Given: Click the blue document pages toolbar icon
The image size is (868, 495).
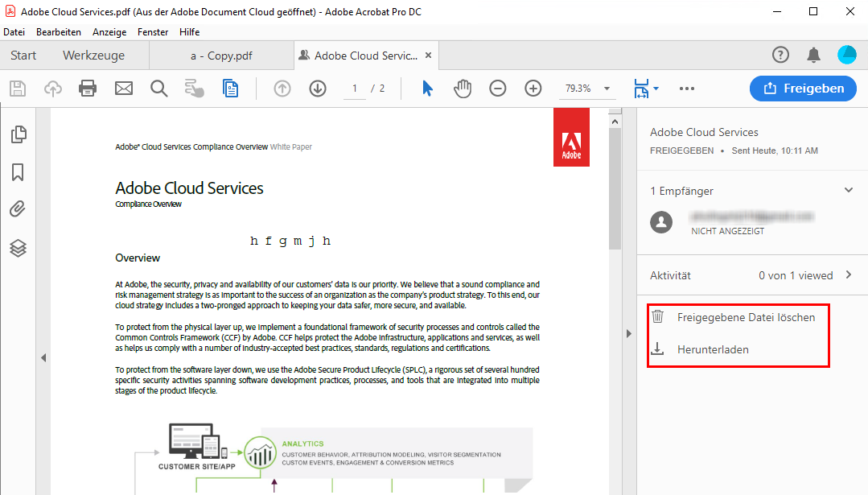Looking at the screenshot, I should pyautogui.click(x=230, y=89).
